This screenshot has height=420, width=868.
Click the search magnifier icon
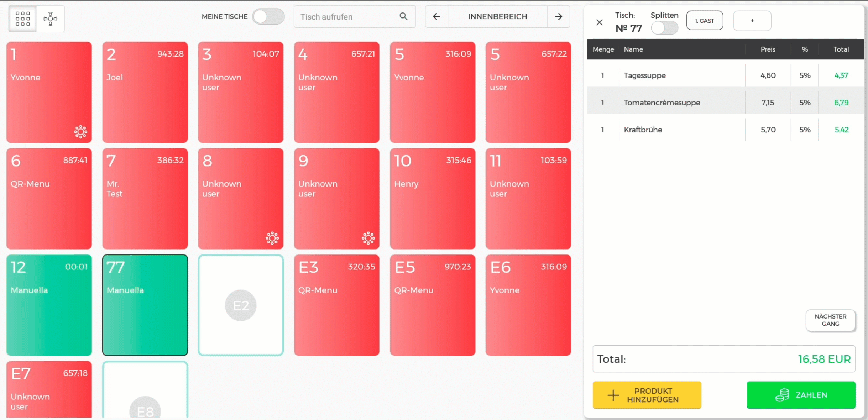[x=403, y=16]
